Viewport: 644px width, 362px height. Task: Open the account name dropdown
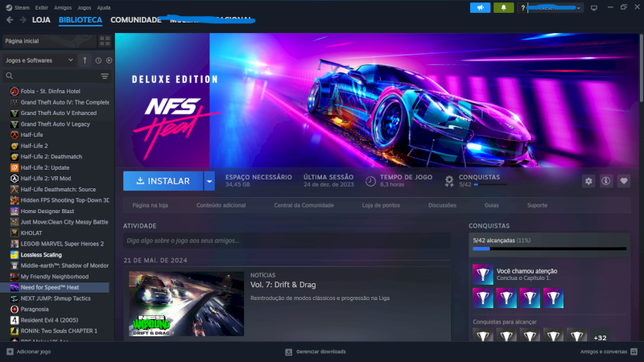[x=555, y=8]
